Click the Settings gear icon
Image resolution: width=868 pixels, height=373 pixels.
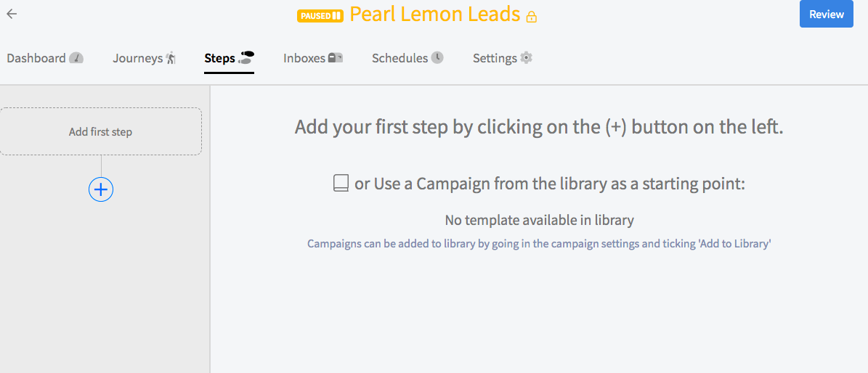click(x=527, y=57)
